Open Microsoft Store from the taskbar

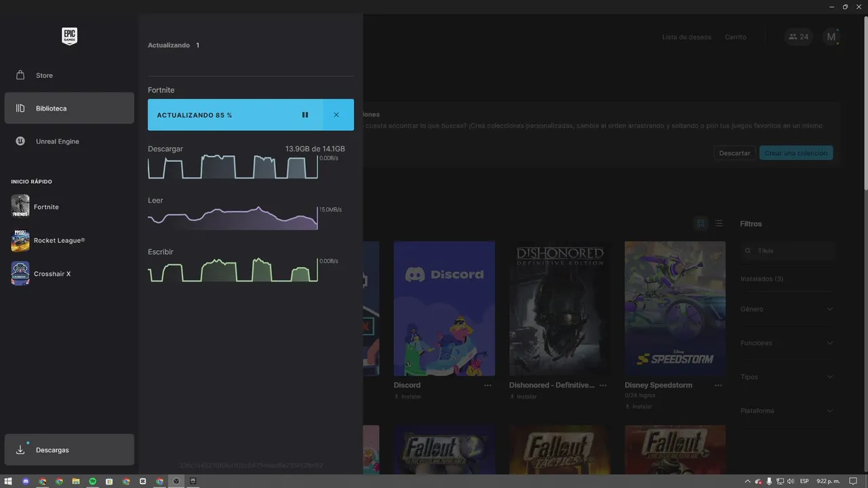coord(109,481)
